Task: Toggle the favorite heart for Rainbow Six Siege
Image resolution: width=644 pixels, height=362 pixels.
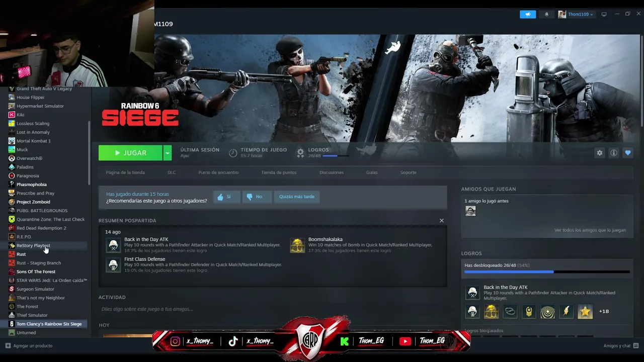Action: 628,153
